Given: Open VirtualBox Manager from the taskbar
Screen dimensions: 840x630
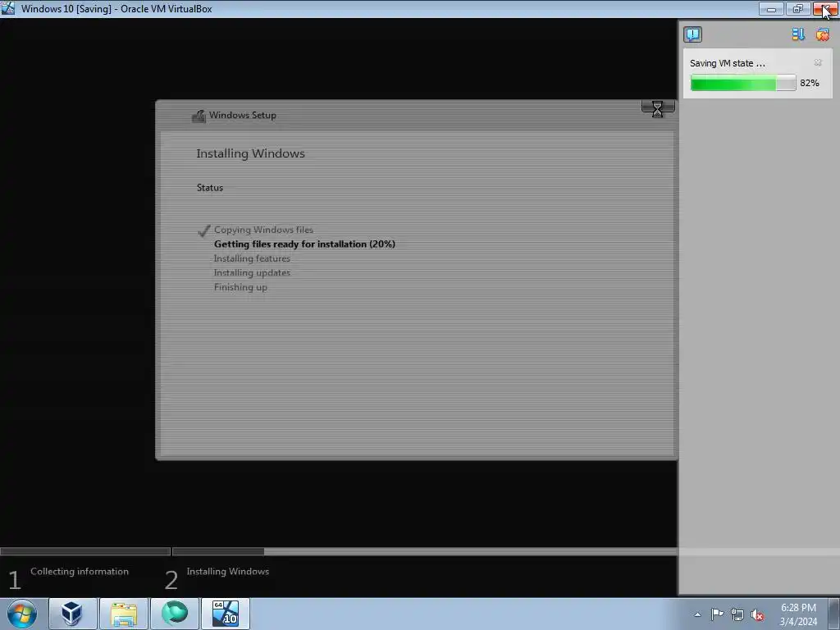Looking at the screenshot, I should click(x=73, y=614).
